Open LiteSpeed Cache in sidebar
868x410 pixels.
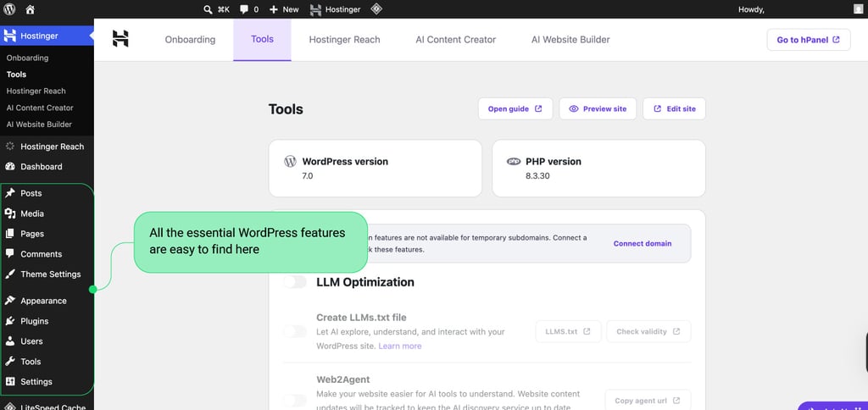[47, 406]
